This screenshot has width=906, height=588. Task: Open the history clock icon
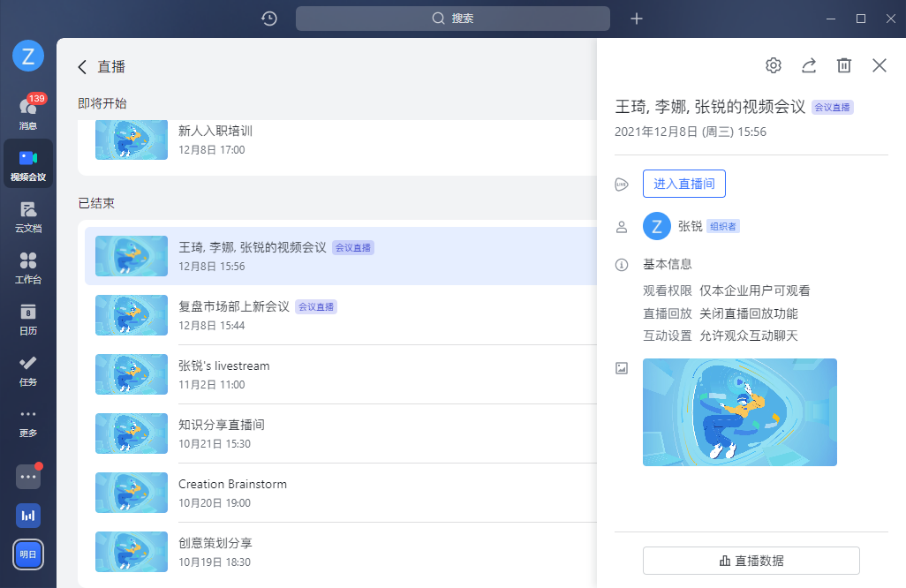[x=269, y=19]
